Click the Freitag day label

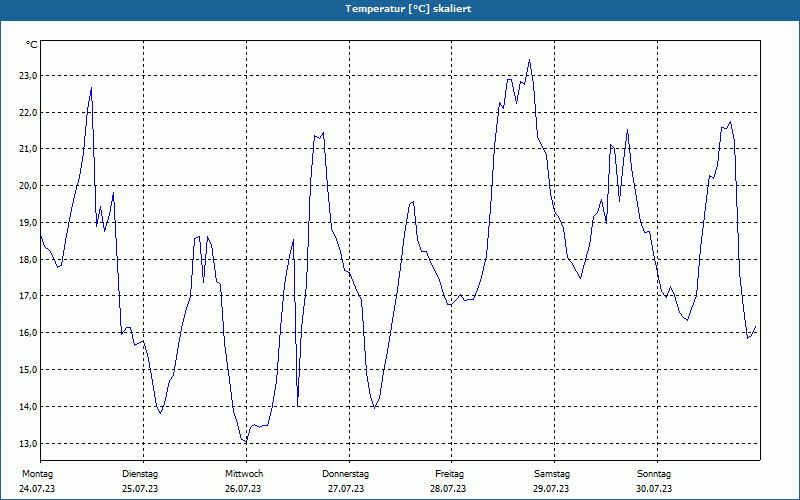point(449,474)
